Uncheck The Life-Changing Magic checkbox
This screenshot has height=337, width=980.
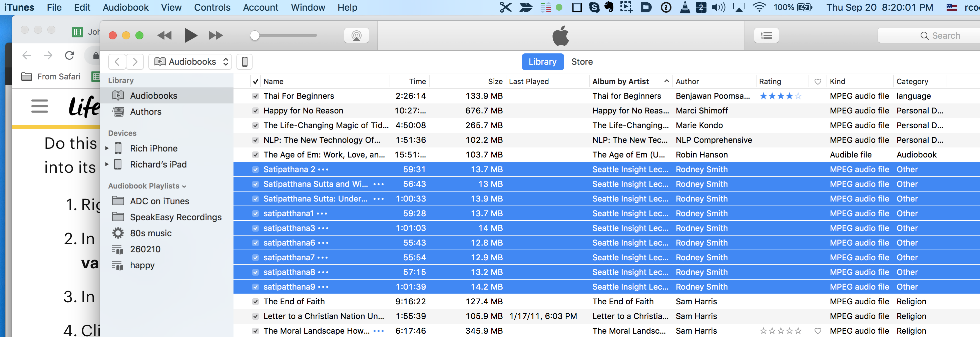(x=255, y=125)
